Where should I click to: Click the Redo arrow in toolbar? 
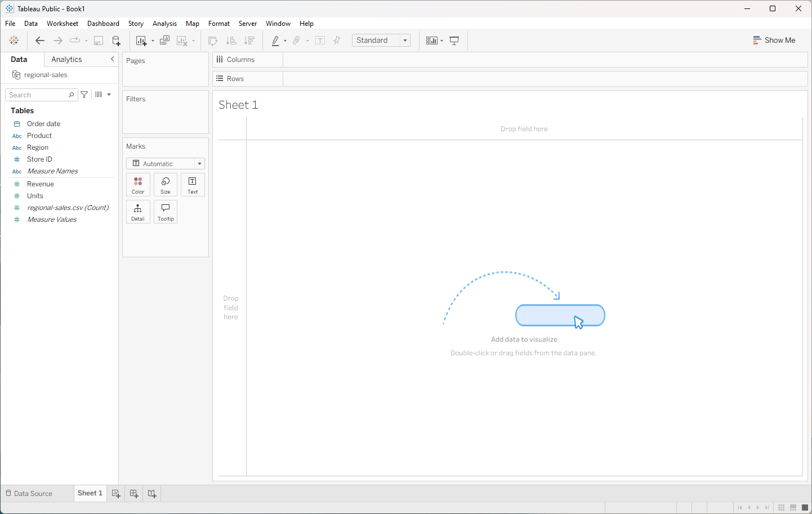tap(57, 41)
